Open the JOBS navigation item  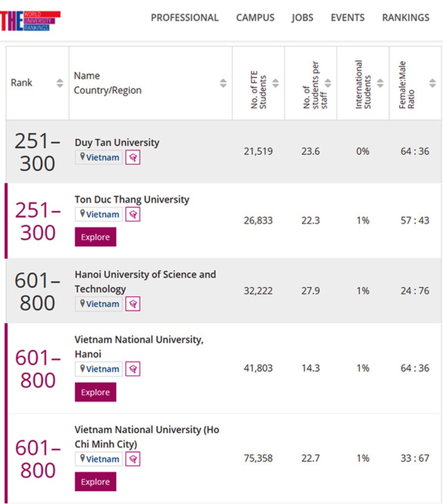[x=303, y=18]
